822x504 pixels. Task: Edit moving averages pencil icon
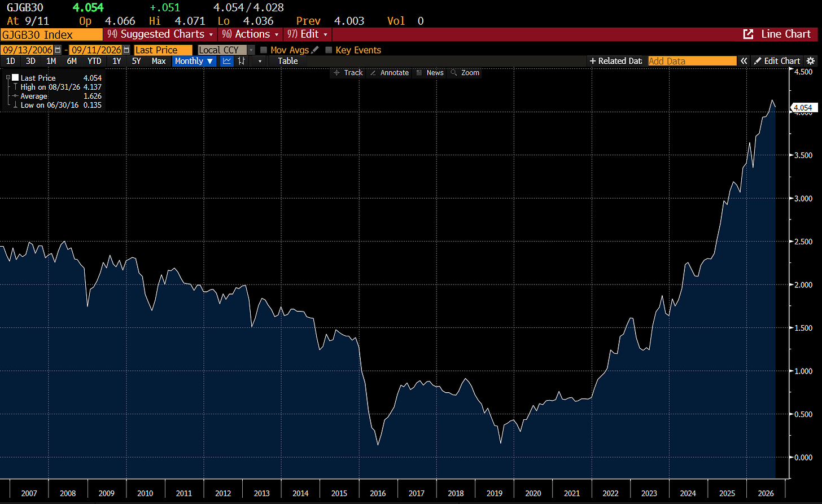tap(315, 50)
